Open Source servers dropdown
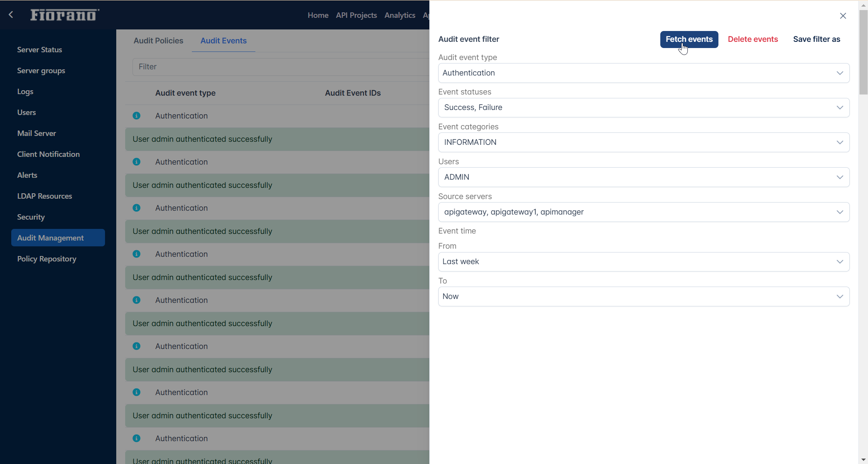Image resolution: width=868 pixels, height=464 pixels. [x=644, y=212]
